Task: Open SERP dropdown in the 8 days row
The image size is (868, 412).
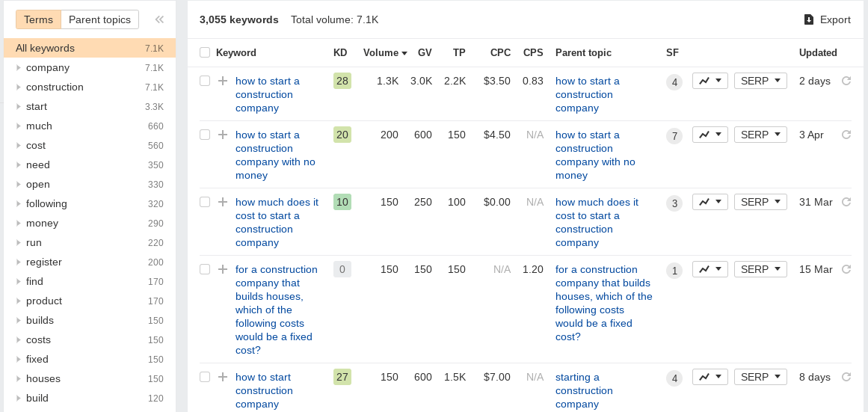Action: pos(760,377)
